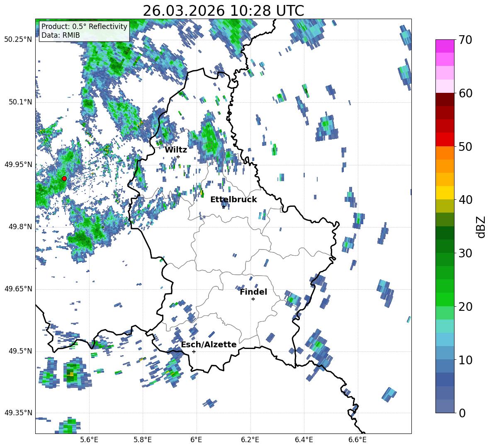This screenshot has height=448, width=491.
Task: Click the red radar site marker
Action: (x=64, y=179)
